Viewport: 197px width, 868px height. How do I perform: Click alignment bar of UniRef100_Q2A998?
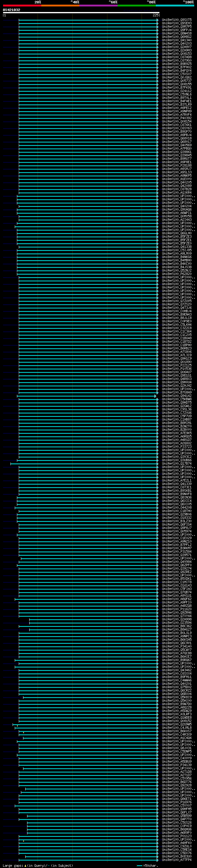pos(94,619)
